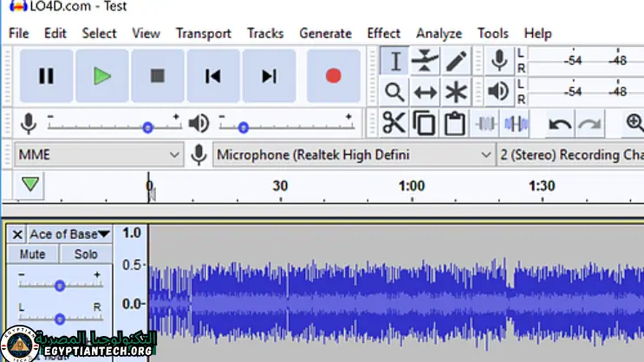
Task: Select the Multi-Tool asterisk icon
Action: pyautogui.click(x=456, y=92)
